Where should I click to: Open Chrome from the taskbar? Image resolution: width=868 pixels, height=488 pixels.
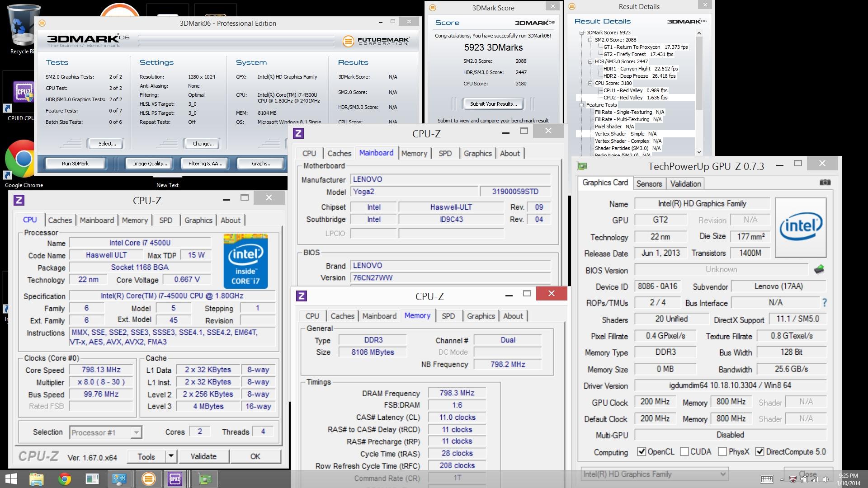click(64, 479)
